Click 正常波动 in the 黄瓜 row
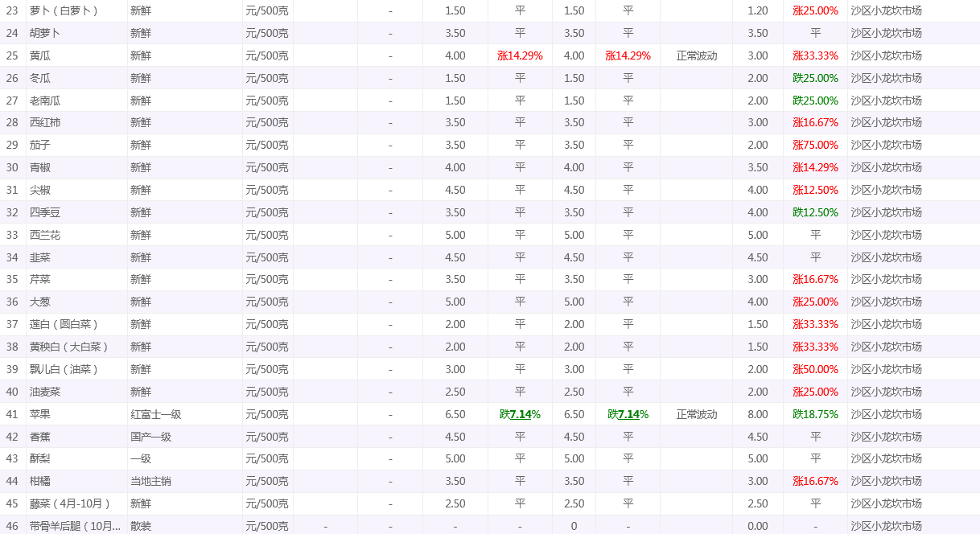The image size is (980, 534). point(697,55)
